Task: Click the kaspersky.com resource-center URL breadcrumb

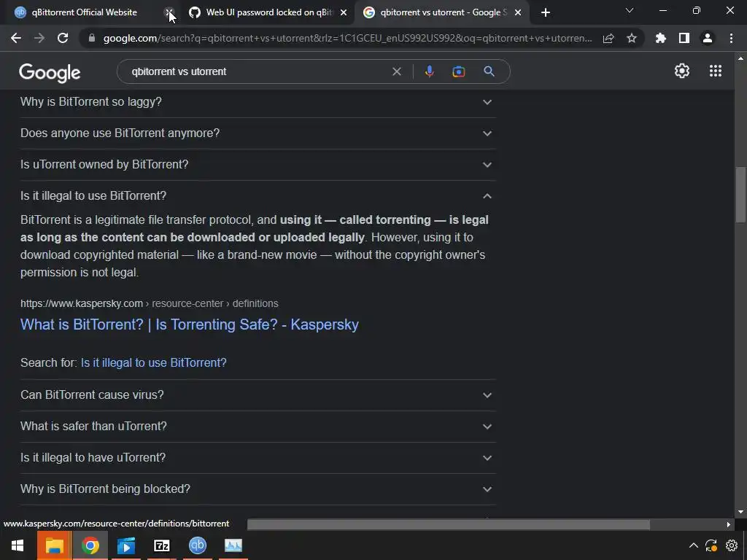Action: coord(149,304)
